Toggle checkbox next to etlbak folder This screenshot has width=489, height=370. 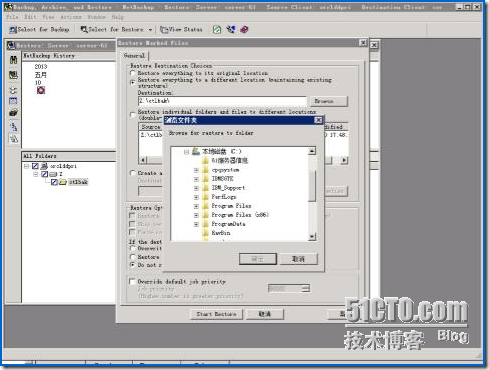click(54, 182)
